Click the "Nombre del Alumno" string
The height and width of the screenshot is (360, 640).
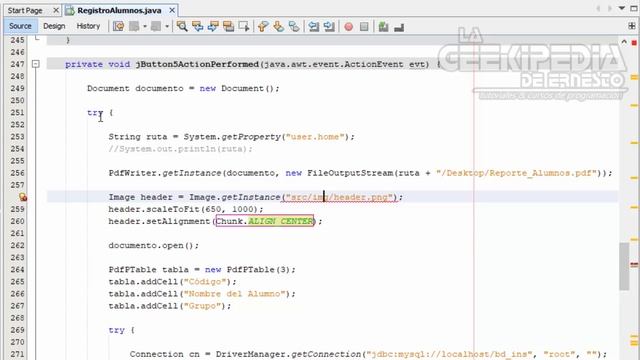(234, 294)
